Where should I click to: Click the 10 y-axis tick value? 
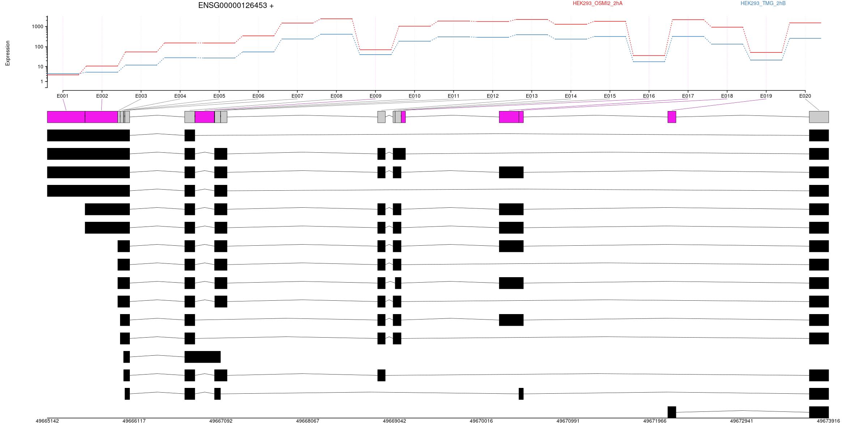40,67
